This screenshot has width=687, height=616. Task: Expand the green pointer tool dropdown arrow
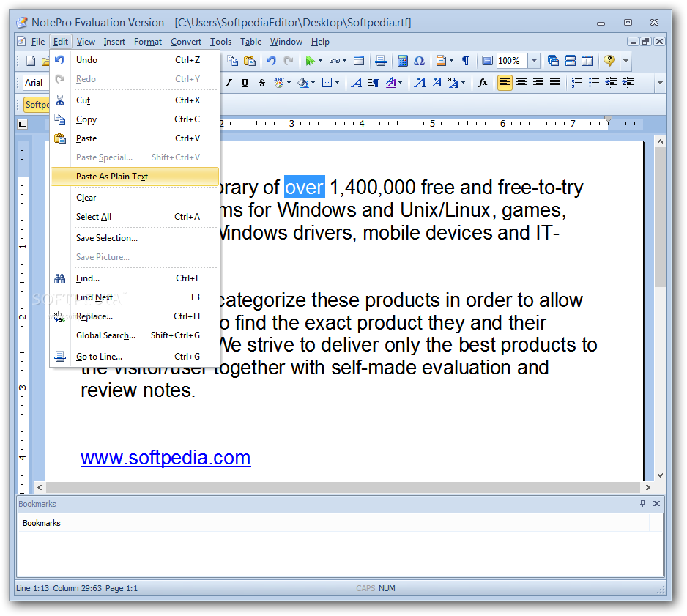click(321, 61)
